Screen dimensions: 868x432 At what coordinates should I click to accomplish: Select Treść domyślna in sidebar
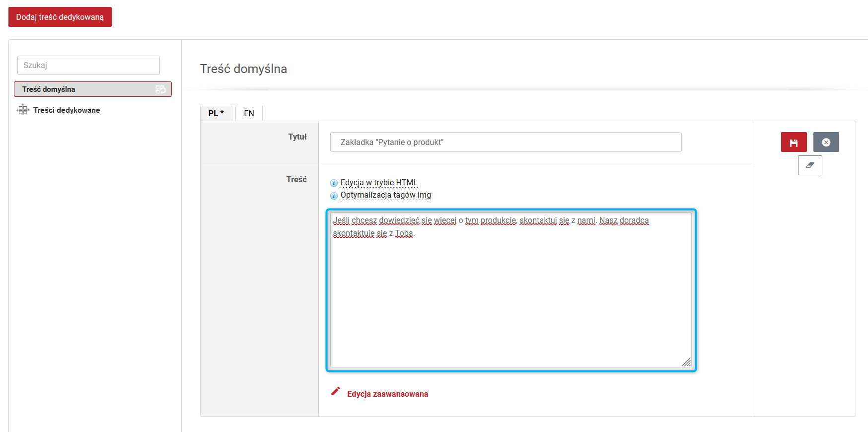click(x=93, y=89)
